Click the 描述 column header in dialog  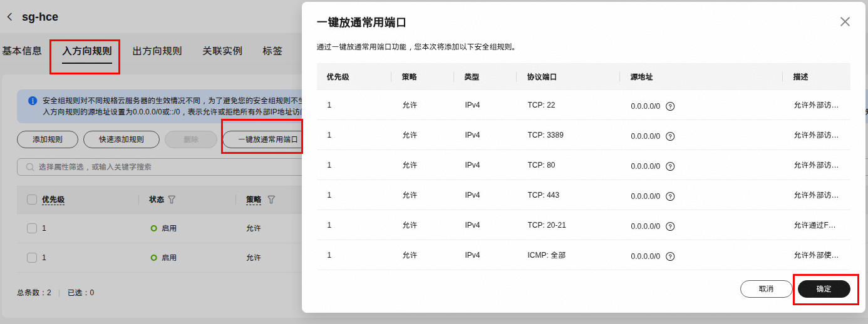(x=801, y=77)
